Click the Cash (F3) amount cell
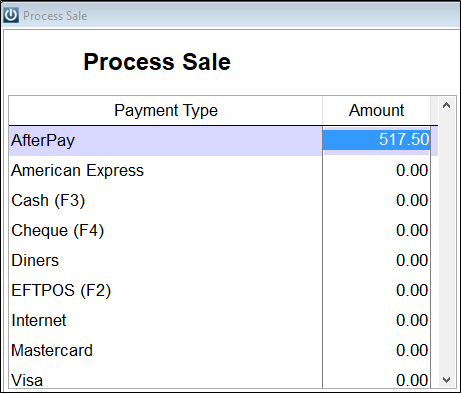 pos(376,200)
